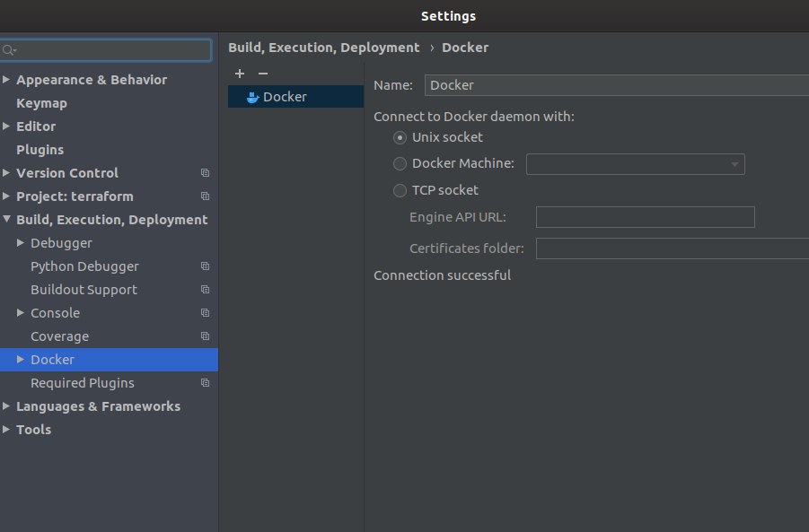Click the Docker whale icon in list
Viewport: 809px width, 532px height.
pyautogui.click(x=253, y=97)
